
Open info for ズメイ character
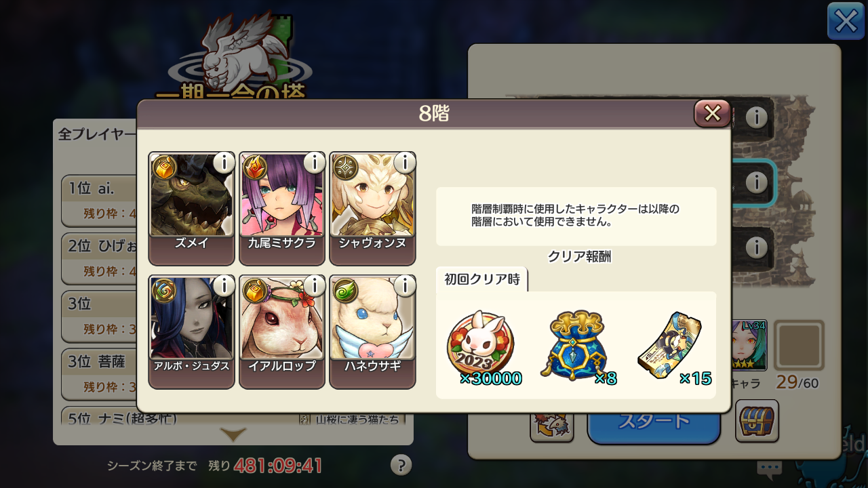pos(224,163)
